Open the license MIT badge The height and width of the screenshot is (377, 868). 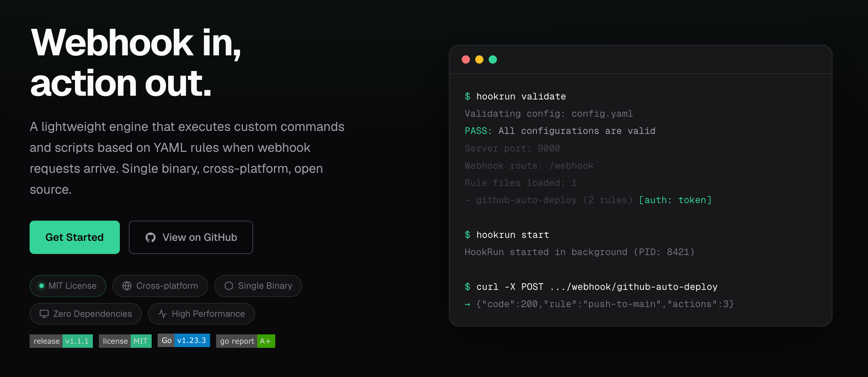[x=125, y=341]
